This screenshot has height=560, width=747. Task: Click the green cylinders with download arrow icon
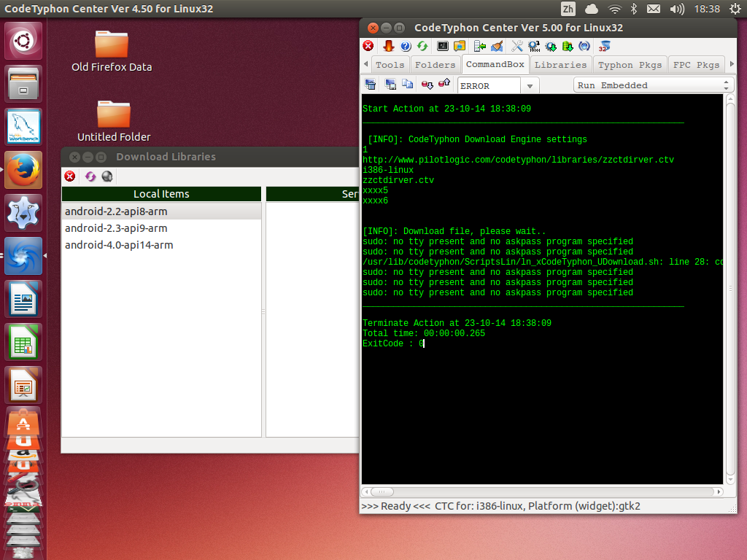click(x=568, y=46)
